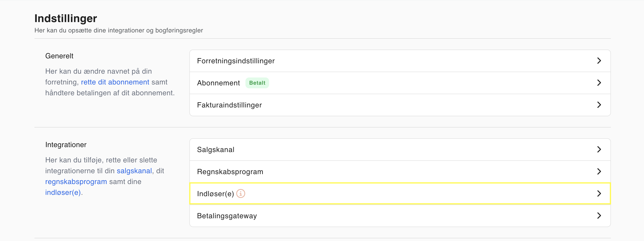Open the Fakturaindstillinger menu entry
The width and height of the screenshot is (644, 241).
point(229,105)
